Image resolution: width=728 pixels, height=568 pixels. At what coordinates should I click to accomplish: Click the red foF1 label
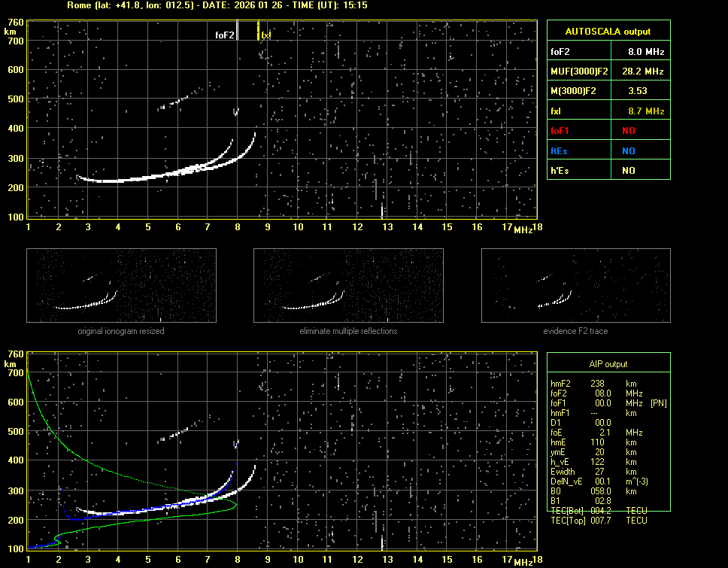point(560,131)
